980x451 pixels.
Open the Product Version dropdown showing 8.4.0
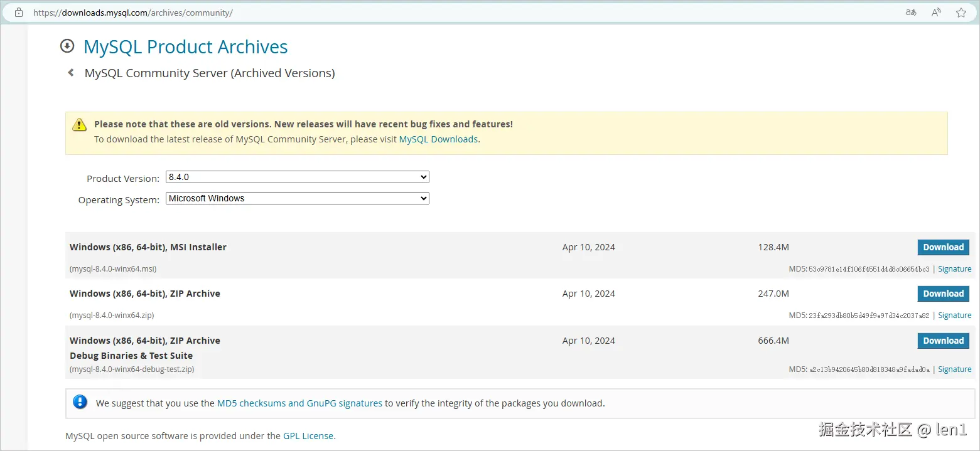click(298, 178)
